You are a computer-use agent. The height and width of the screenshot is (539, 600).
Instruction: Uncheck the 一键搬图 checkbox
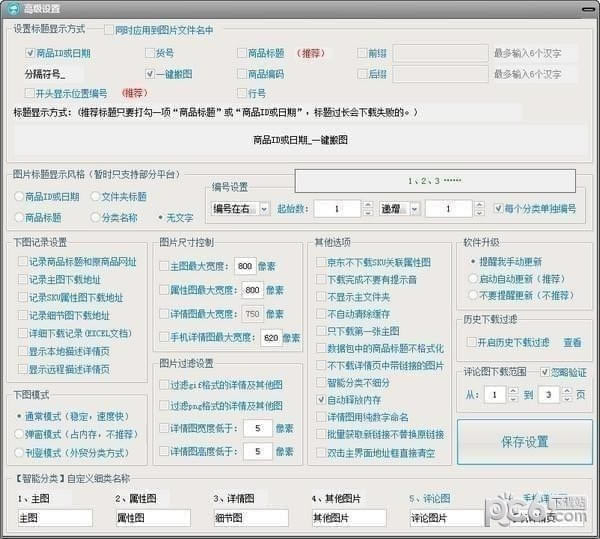150,73
